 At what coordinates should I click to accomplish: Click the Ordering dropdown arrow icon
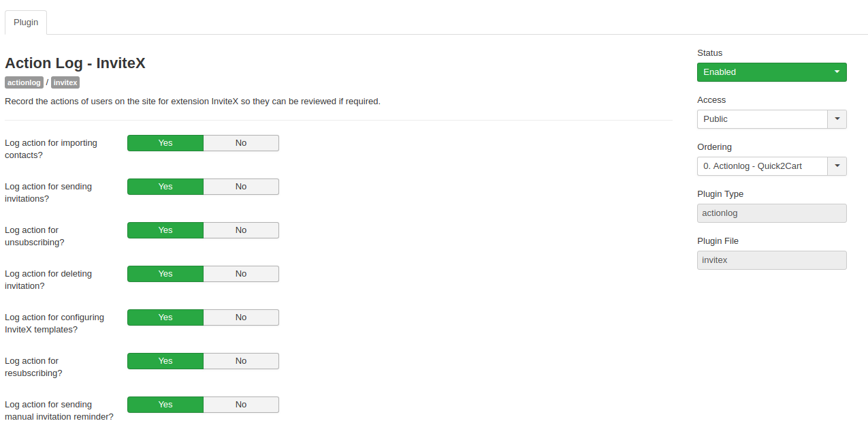click(x=837, y=166)
